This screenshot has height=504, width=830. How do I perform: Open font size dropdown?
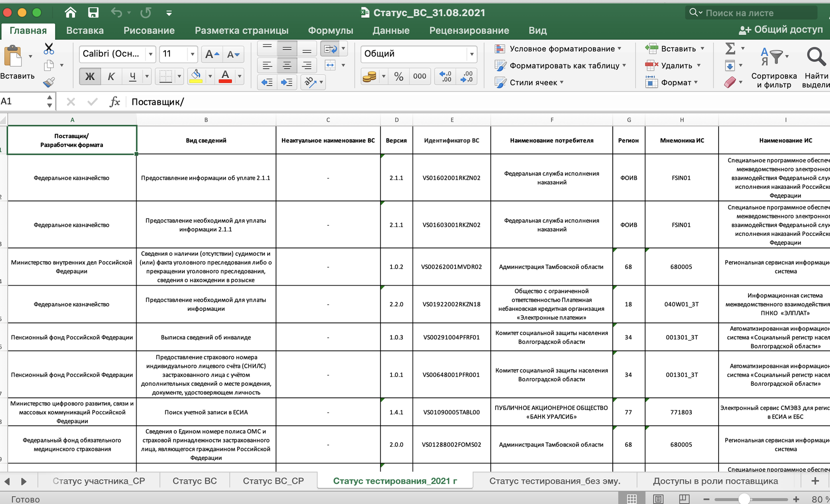pos(193,54)
